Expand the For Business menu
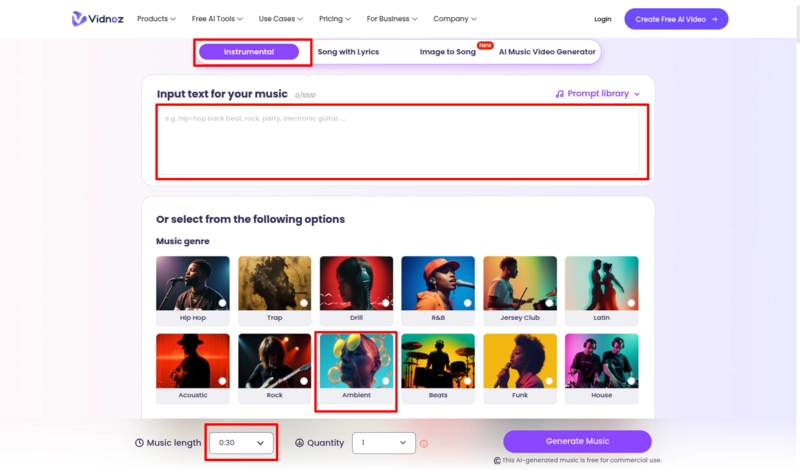 click(392, 19)
